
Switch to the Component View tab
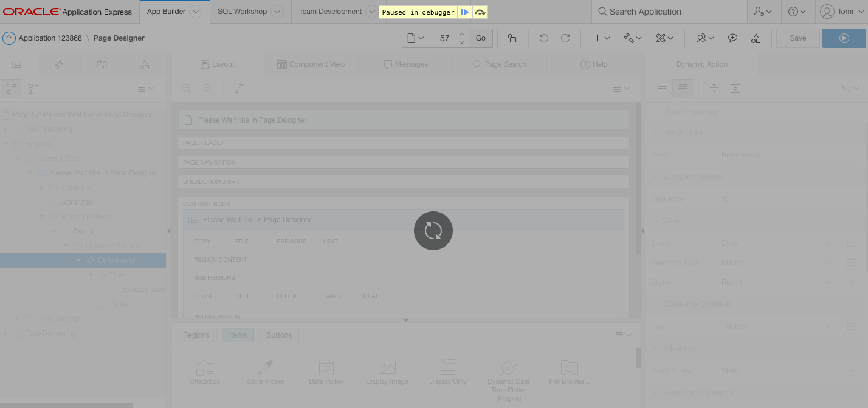click(x=311, y=64)
